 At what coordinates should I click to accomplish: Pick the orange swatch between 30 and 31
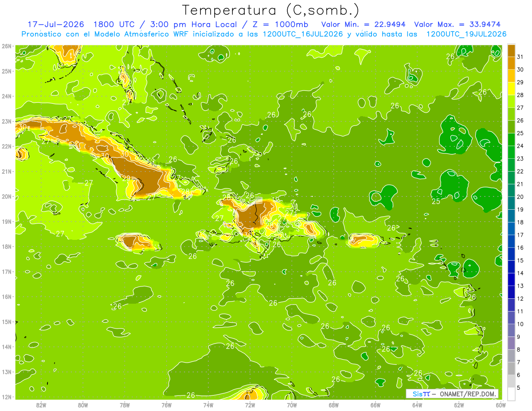[x=512, y=63]
